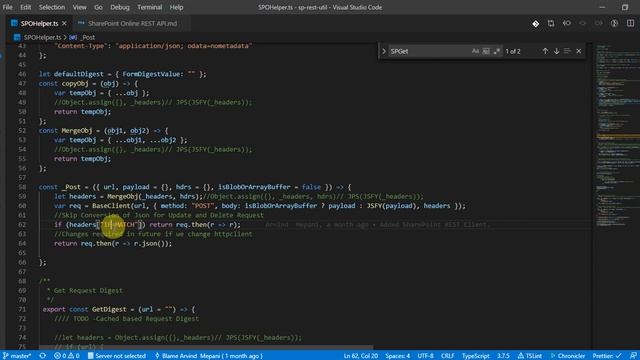640x360 pixels.
Task: Click line number 58 in gutter
Action: pos(22,187)
